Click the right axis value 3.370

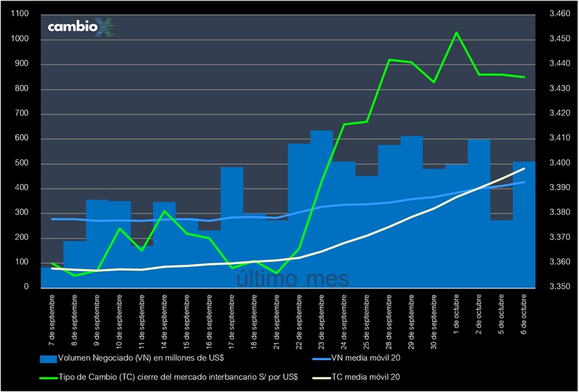tap(560, 237)
